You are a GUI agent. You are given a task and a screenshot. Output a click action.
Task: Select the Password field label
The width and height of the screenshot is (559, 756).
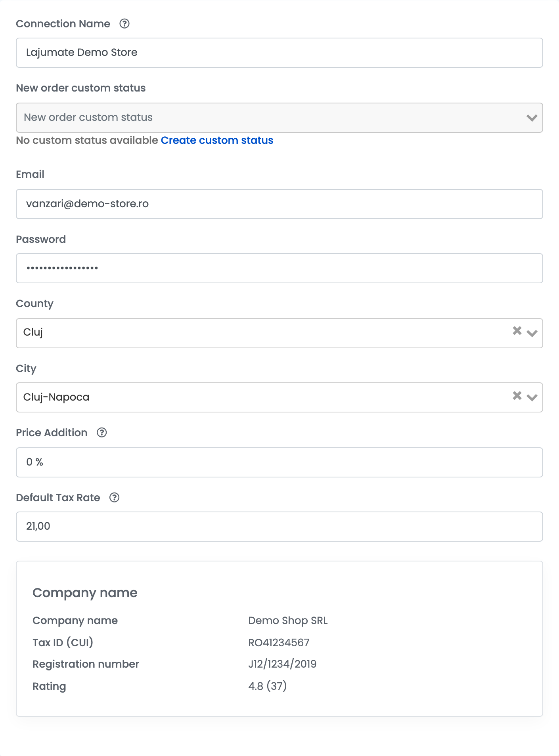point(41,239)
